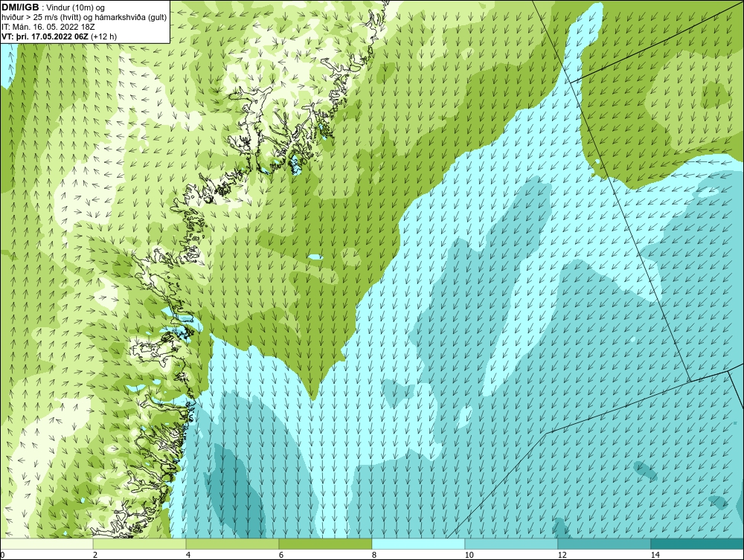Click the 8-10 m/s pale cyan legend swatch

pos(418,544)
